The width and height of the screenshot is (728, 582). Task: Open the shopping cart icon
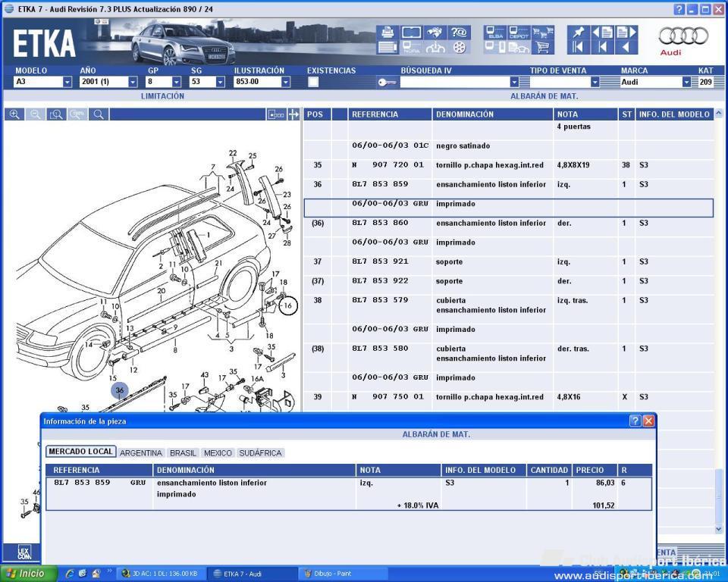click(542, 47)
